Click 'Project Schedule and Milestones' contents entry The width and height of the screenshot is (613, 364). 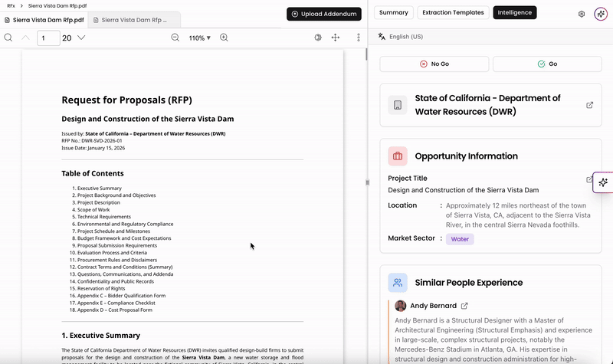click(x=113, y=231)
